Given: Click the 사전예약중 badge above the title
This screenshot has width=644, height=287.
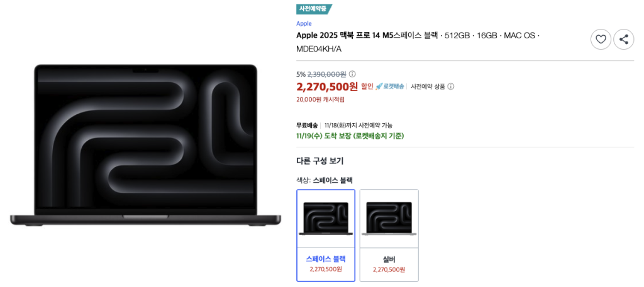Looking at the screenshot, I should pos(313,9).
